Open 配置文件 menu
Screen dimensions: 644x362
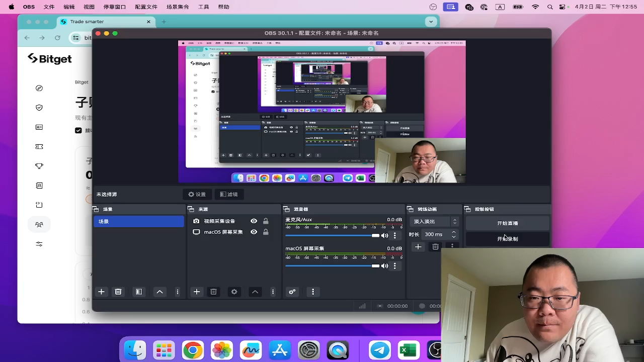coord(146,7)
